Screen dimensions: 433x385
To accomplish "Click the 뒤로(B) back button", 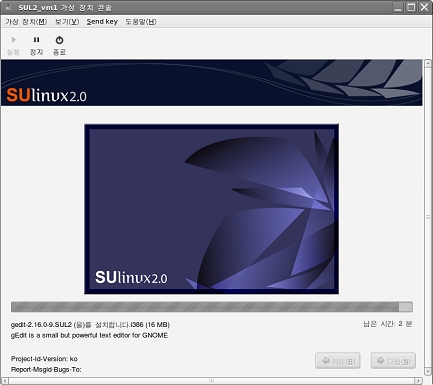I will point(338,361).
